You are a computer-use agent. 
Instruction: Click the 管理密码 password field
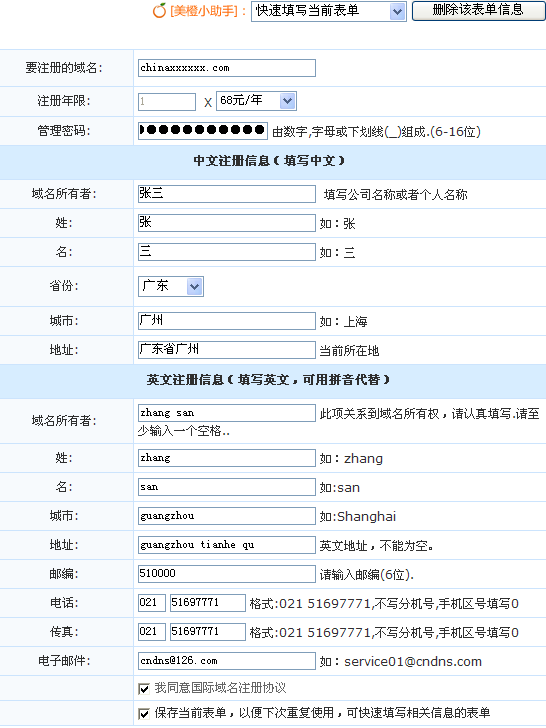(x=202, y=130)
